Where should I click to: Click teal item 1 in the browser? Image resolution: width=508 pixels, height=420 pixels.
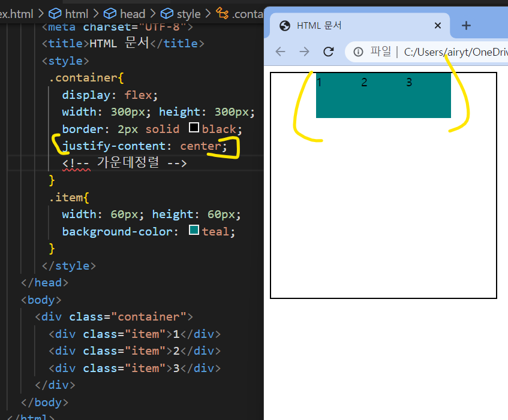click(338, 95)
